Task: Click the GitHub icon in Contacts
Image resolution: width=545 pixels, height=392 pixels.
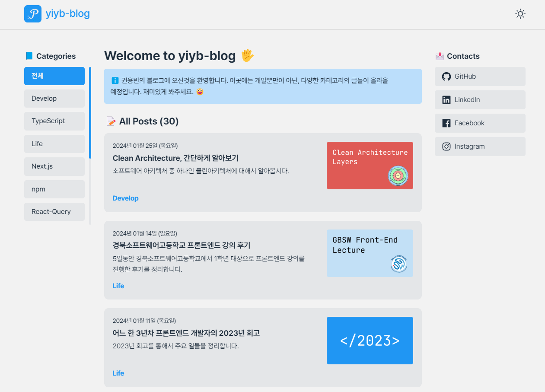Action: point(446,76)
